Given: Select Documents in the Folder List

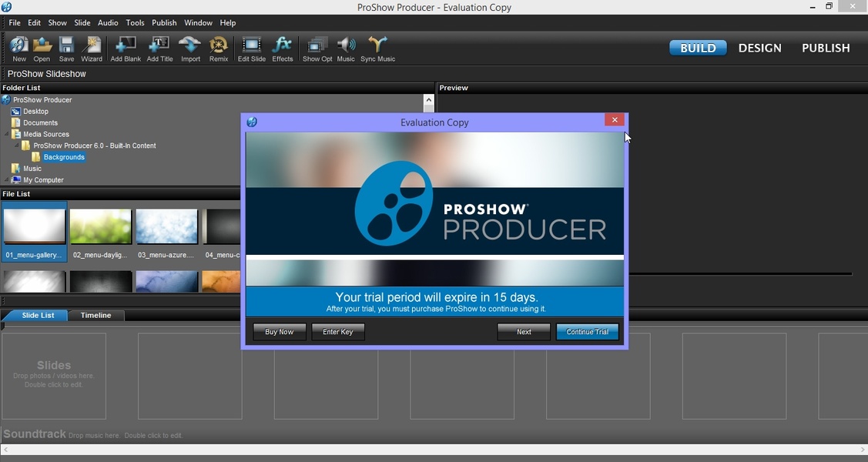Looking at the screenshot, I should tap(40, 123).
